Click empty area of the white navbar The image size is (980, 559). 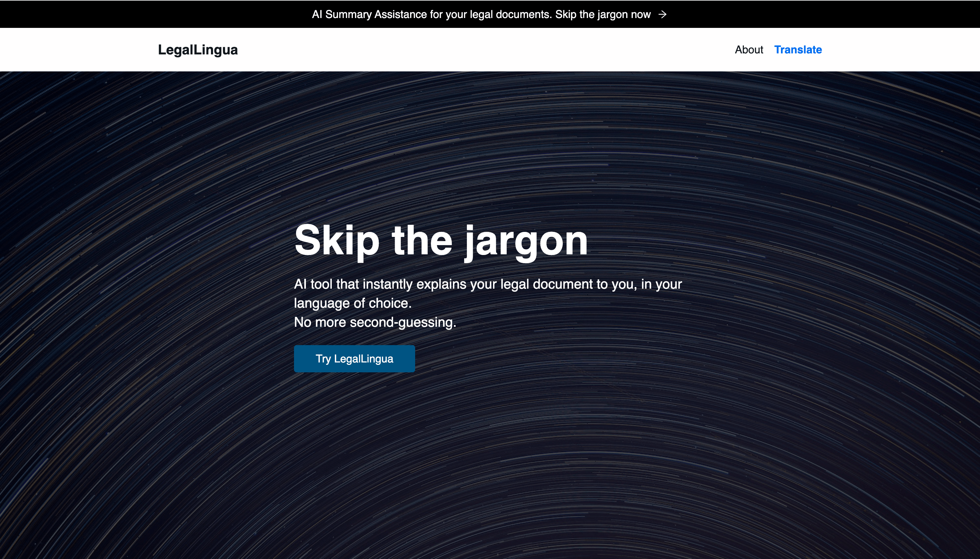coord(480,50)
